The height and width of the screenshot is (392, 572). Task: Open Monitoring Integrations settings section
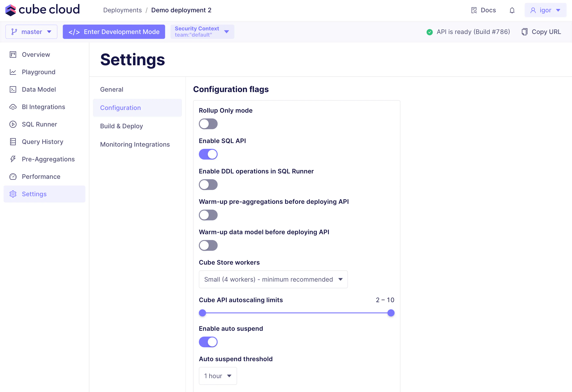point(135,144)
